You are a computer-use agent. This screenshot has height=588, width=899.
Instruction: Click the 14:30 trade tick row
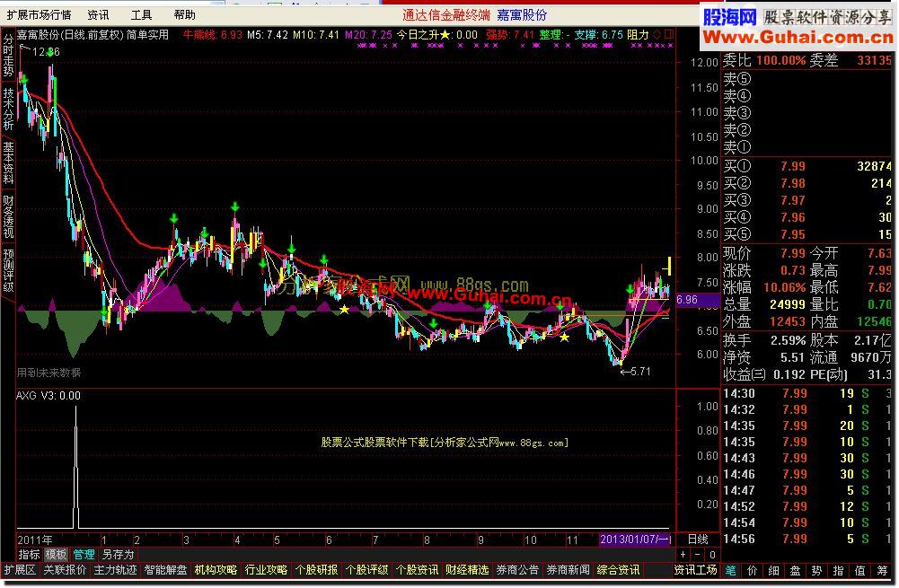806,394
